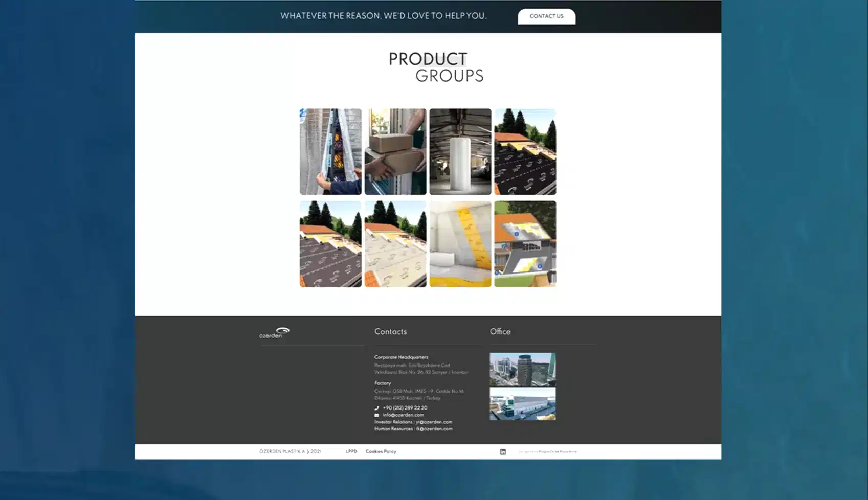Open the company LinkedIn page via footer icon

[x=503, y=451]
